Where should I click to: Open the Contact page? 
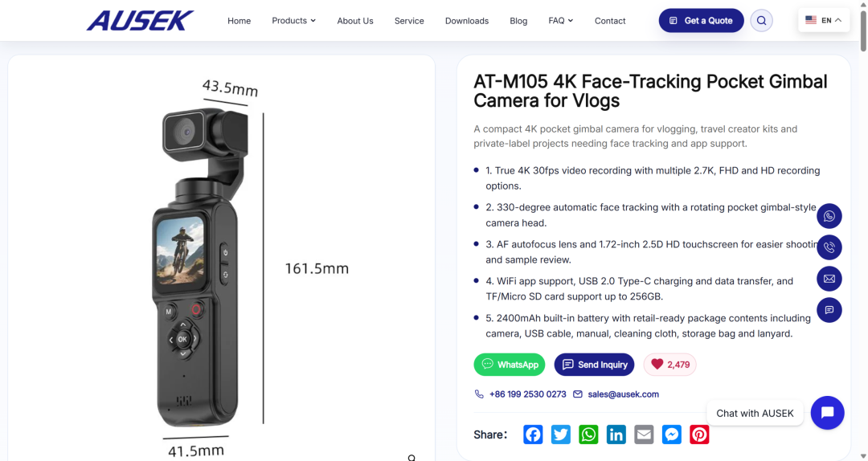click(610, 20)
